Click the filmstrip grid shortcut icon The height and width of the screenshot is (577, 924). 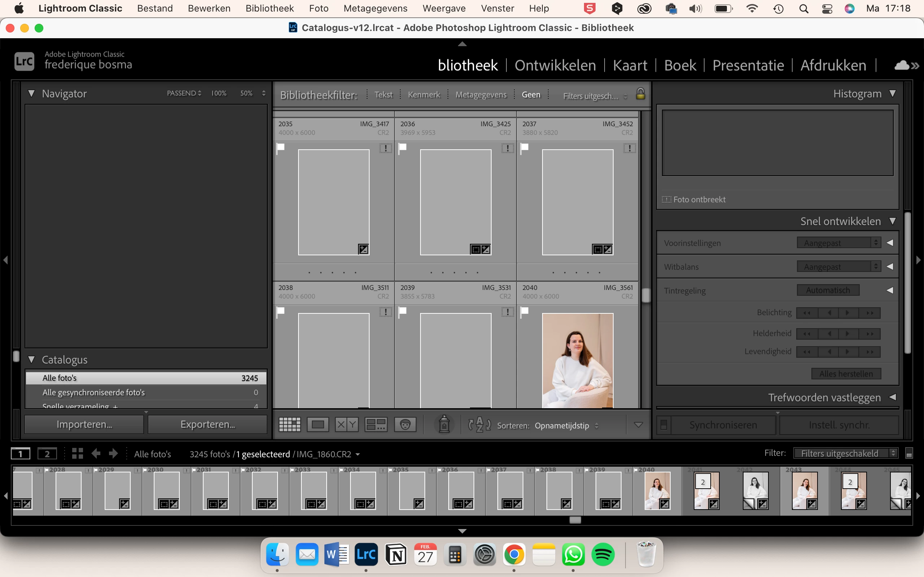point(78,453)
